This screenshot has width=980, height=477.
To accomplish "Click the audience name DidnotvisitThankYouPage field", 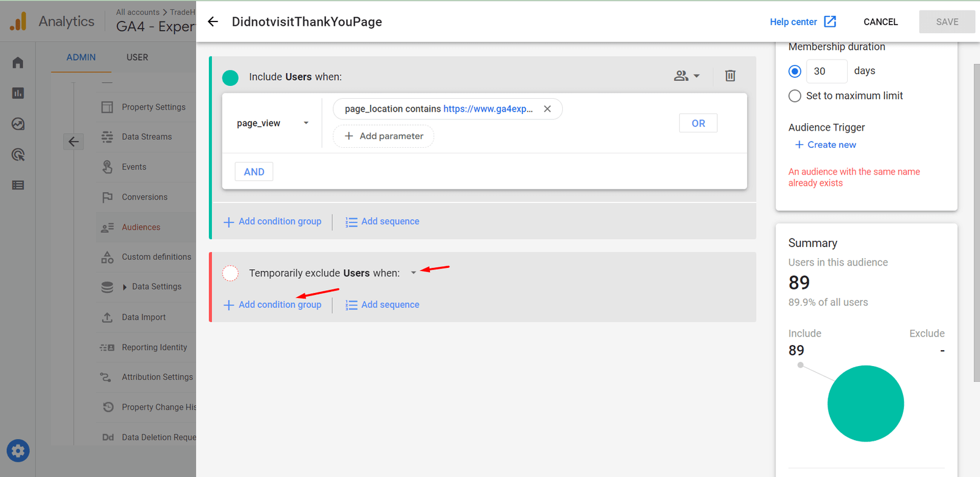I will 307,21.
